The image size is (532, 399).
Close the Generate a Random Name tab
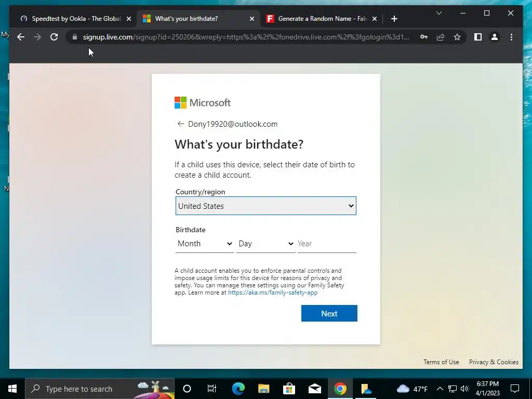tap(375, 19)
